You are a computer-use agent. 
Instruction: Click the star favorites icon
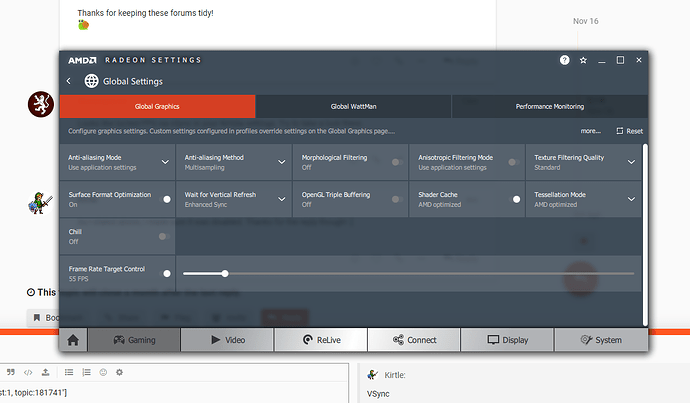(x=583, y=60)
